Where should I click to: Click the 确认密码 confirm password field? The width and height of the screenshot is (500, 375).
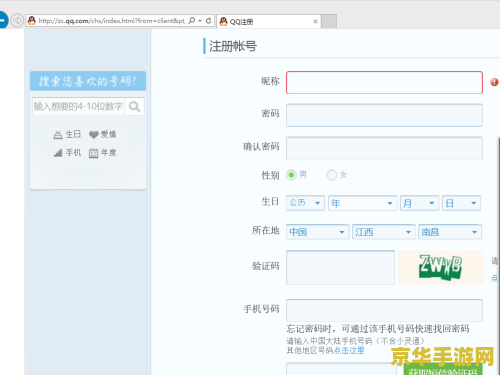[384, 148]
